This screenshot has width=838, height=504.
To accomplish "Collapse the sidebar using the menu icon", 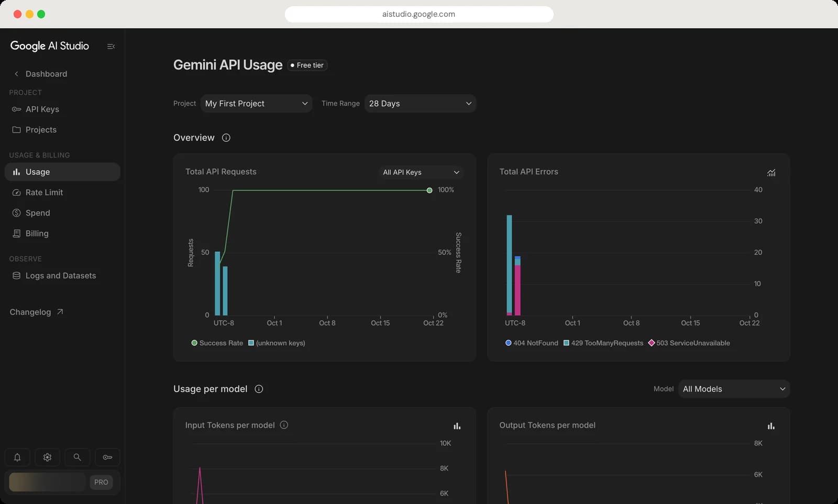I will point(111,47).
